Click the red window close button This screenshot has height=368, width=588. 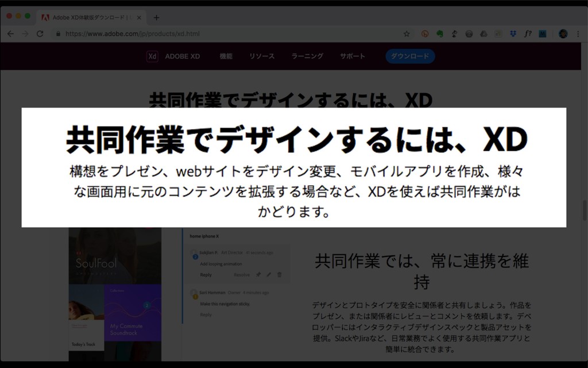coord(9,16)
